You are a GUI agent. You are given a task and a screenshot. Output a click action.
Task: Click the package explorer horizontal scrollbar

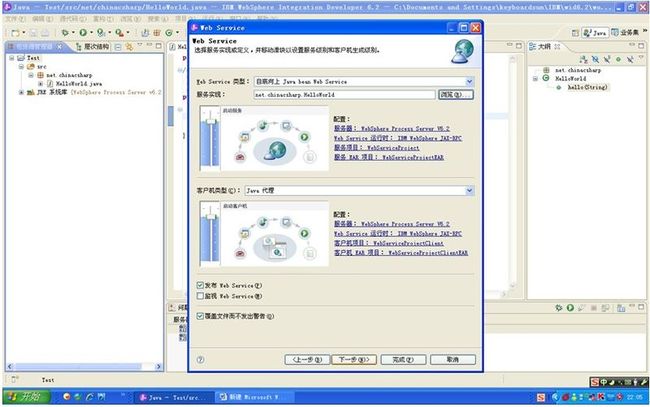click(84, 366)
